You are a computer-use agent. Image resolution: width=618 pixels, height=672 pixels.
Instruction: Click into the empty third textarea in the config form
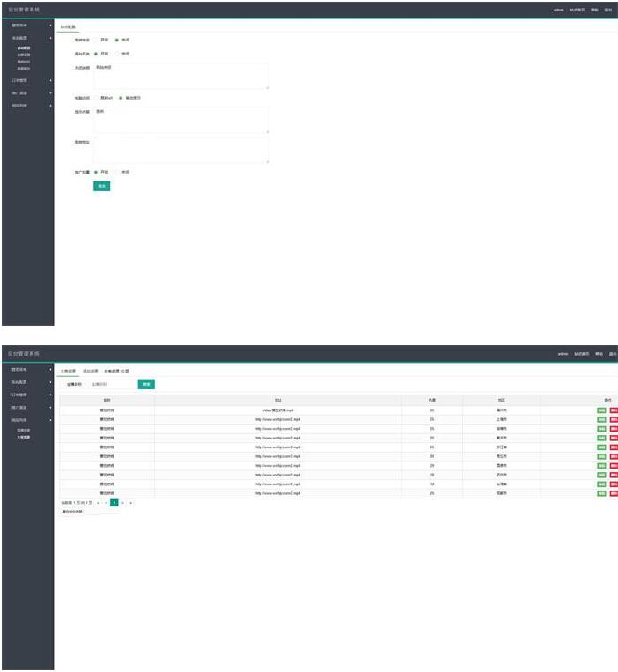click(x=181, y=150)
